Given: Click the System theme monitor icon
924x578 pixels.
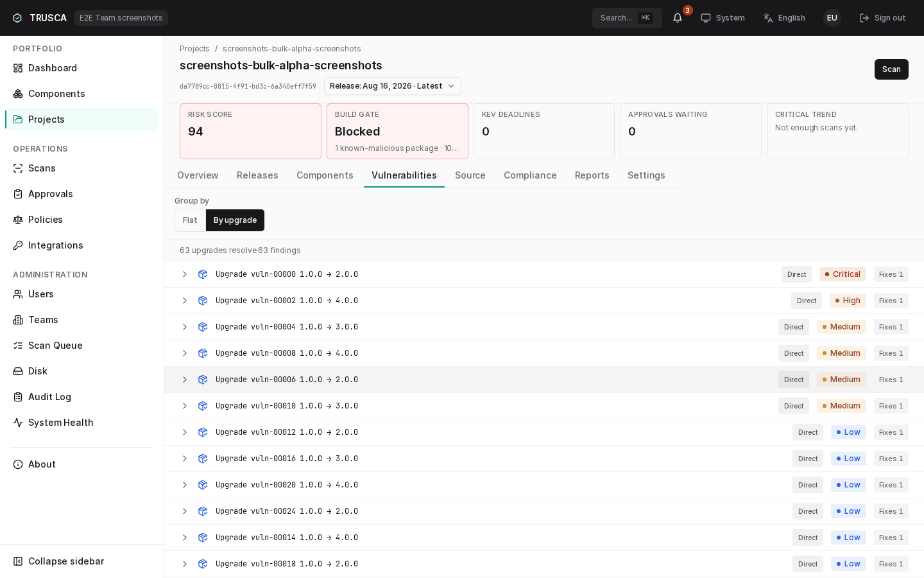Looking at the screenshot, I should pos(706,18).
